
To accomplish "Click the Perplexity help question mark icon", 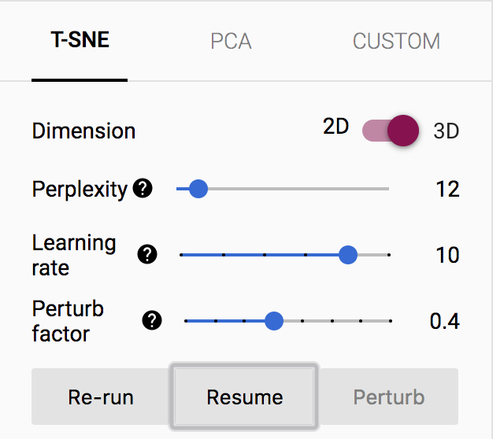I will click(x=143, y=189).
